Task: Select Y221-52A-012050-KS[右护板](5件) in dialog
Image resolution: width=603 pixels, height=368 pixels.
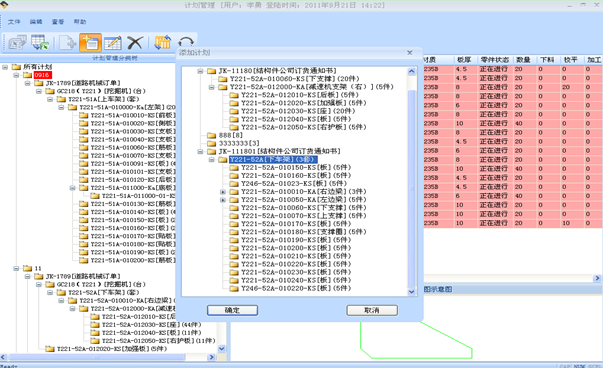Action: 303,127
